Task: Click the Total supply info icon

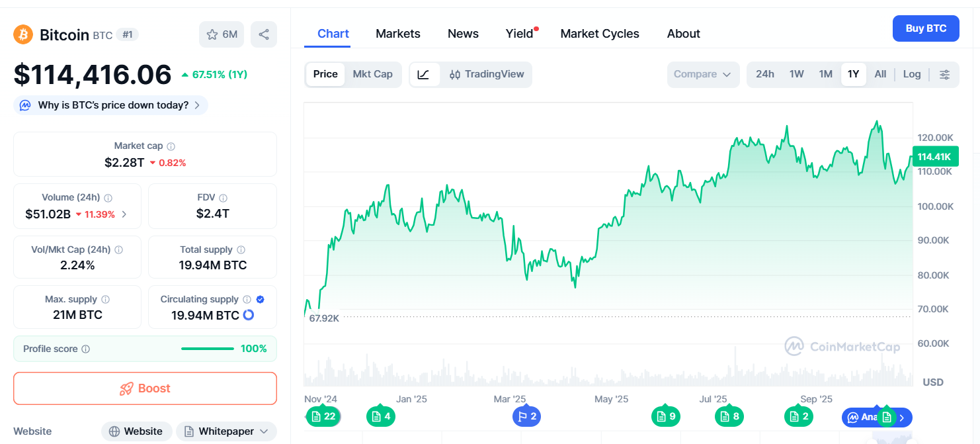Action: [x=241, y=250]
